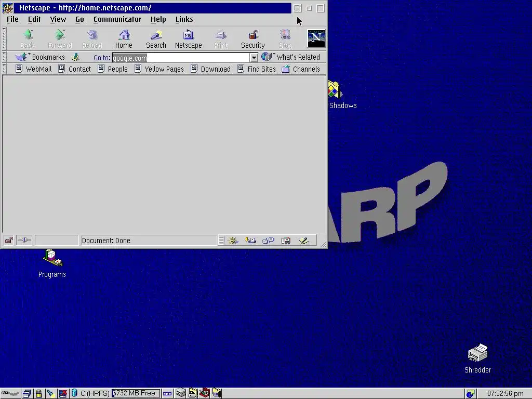This screenshot has width=532, height=399.
Task: Collapse the personal toolbar grip handle
Action: coord(4,69)
